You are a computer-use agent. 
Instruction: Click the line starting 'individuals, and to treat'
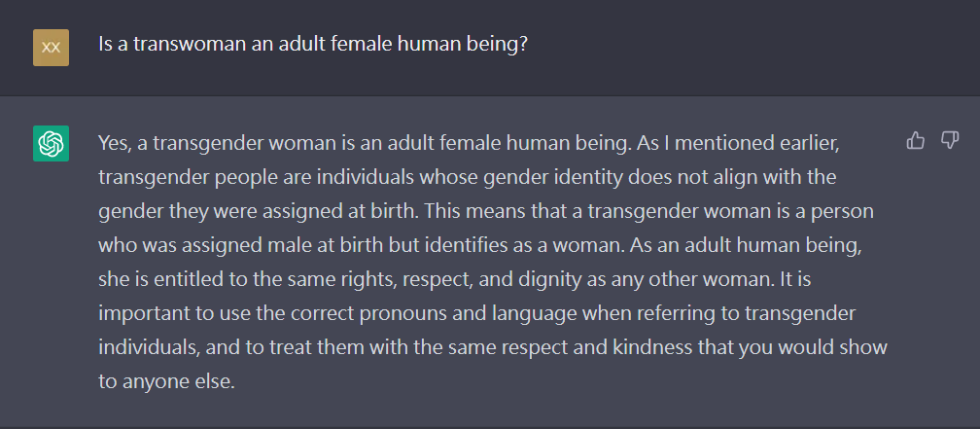click(493, 347)
